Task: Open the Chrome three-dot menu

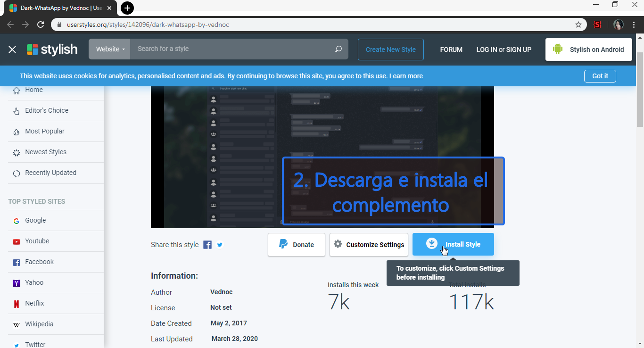Action: pos(634,25)
